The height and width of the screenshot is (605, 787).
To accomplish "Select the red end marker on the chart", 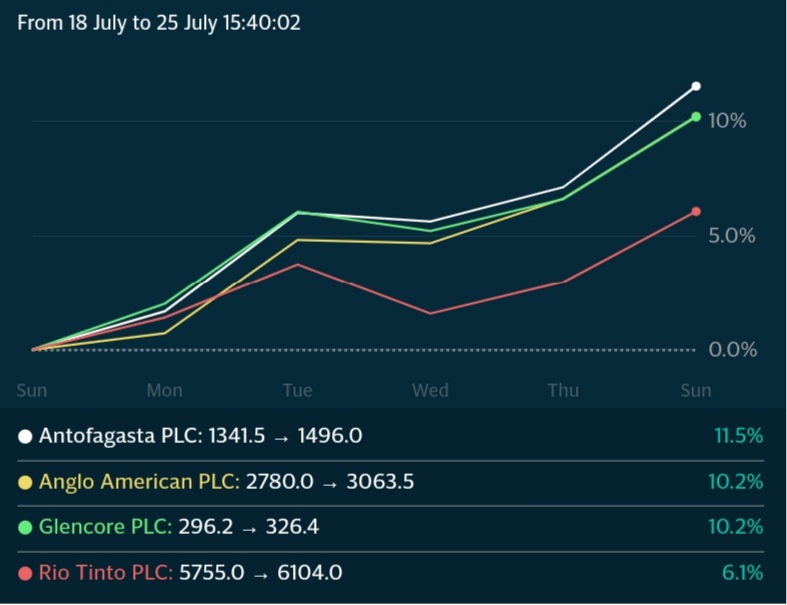I will coord(696,212).
